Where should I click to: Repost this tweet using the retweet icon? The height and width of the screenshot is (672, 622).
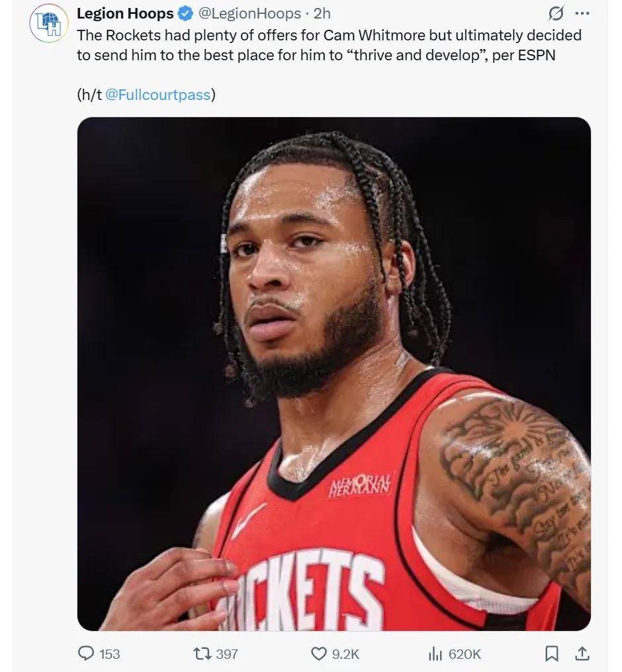(x=202, y=653)
